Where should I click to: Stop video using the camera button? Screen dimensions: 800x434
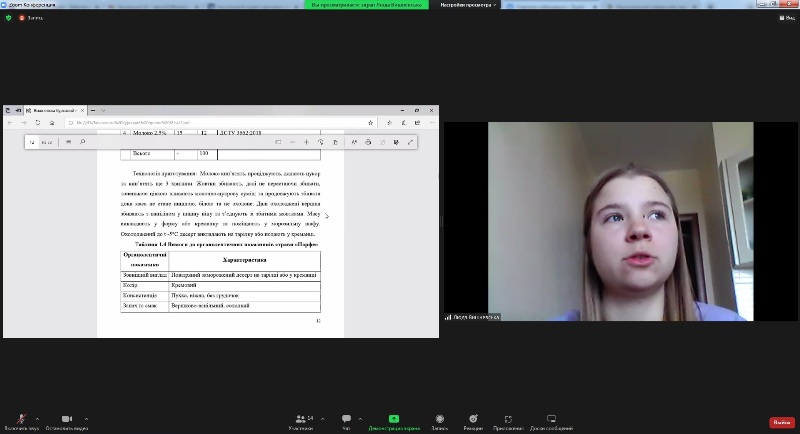pyautogui.click(x=66, y=419)
